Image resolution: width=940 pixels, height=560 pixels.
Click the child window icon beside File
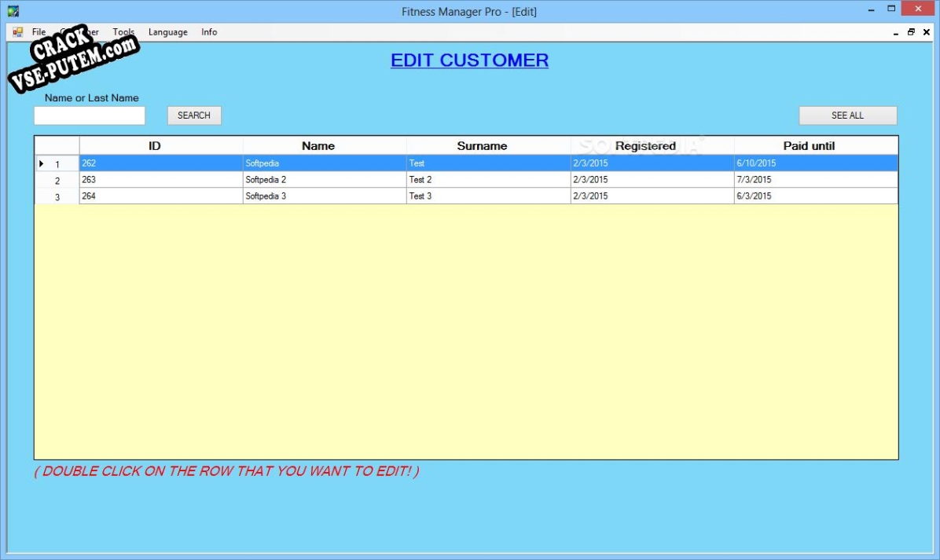click(x=17, y=32)
